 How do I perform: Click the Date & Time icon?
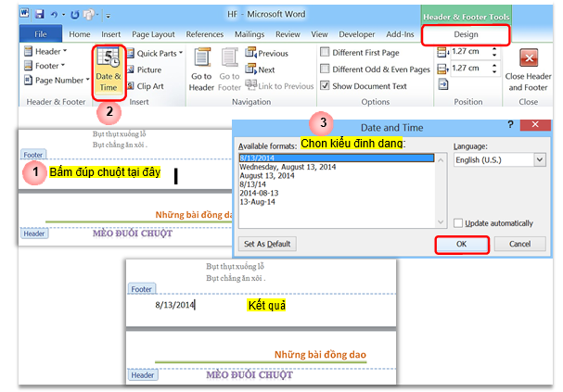(109, 71)
